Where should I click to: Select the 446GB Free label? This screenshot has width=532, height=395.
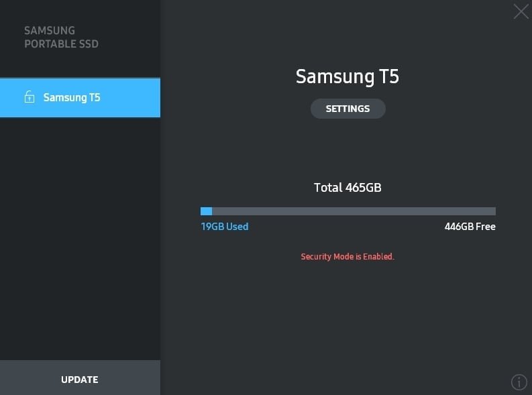[x=470, y=227]
